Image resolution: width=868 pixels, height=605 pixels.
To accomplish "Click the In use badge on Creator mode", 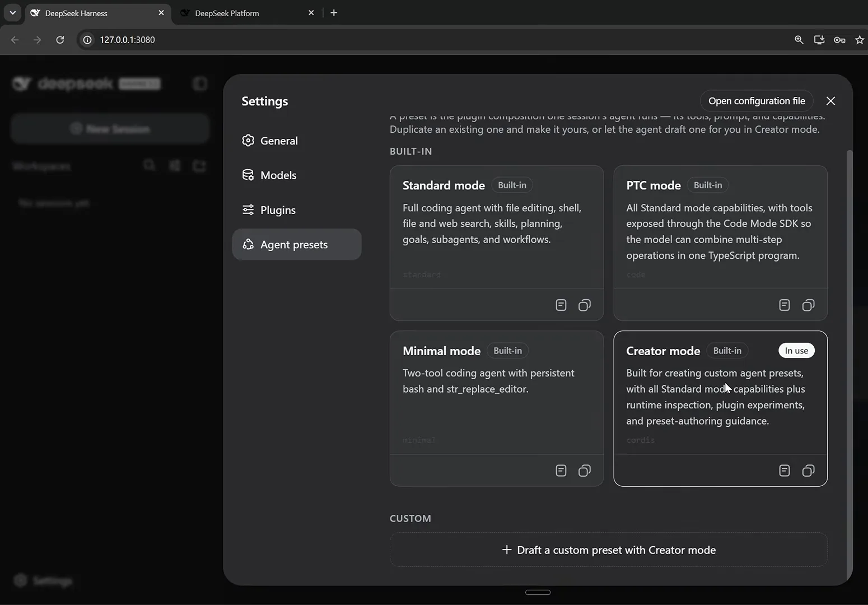I will (796, 351).
